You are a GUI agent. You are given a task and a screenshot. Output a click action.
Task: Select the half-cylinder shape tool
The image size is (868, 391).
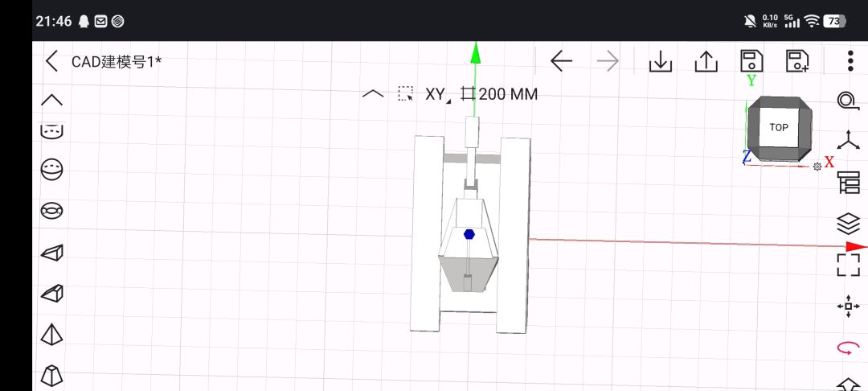[x=52, y=131]
